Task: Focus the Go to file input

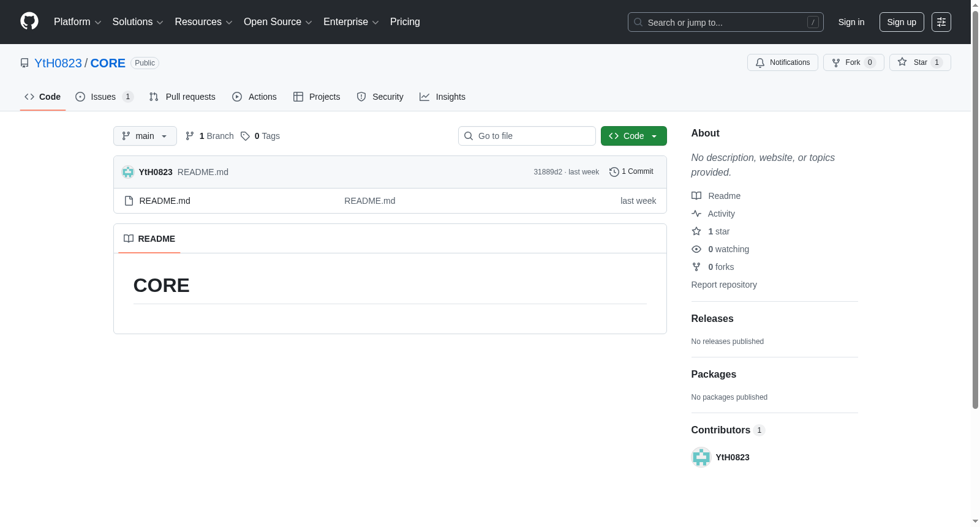Action: (x=527, y=136)
